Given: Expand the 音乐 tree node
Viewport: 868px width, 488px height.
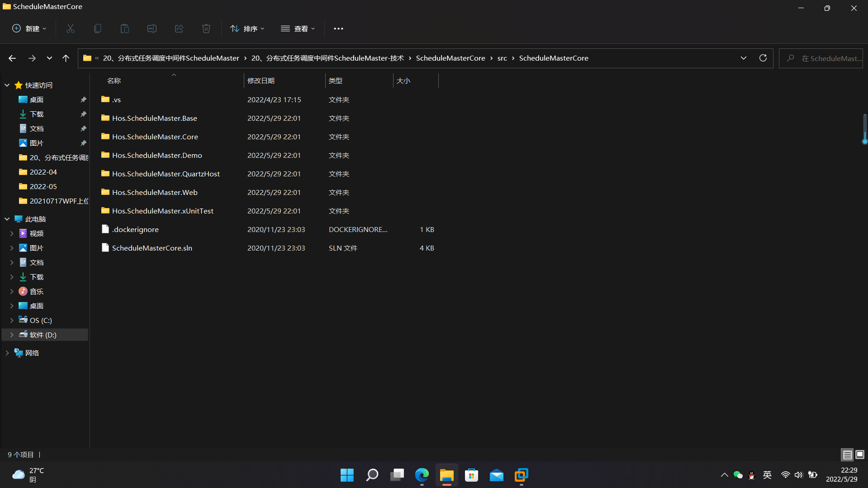Looking at the screenshot, I should 12,291.
